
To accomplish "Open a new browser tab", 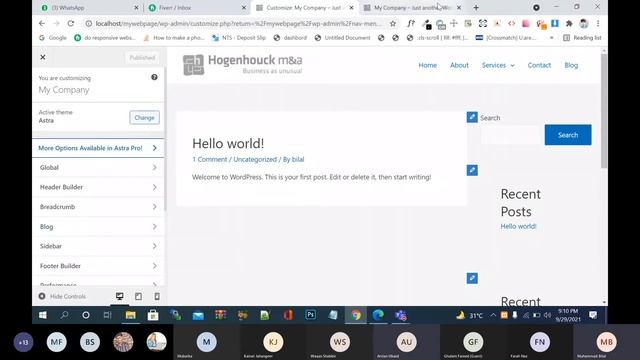I will 476,7.
